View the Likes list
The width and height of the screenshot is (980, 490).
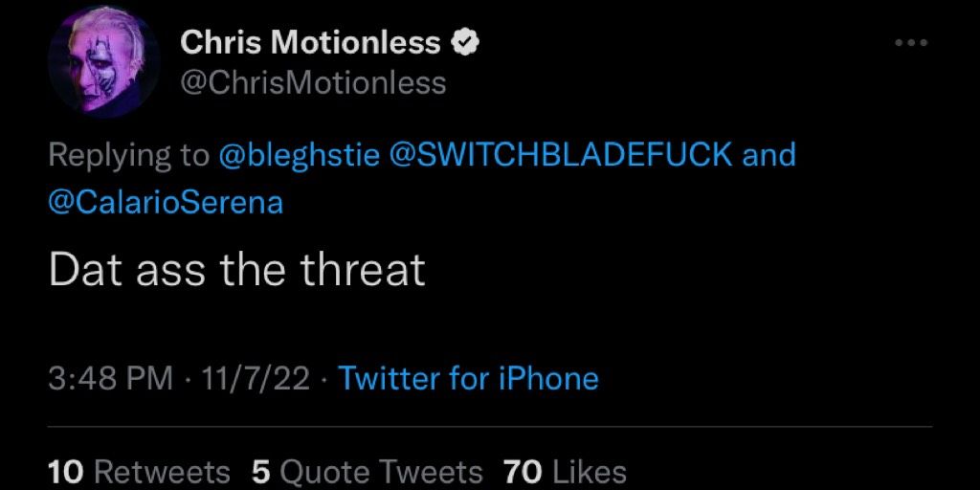(566, 473)
